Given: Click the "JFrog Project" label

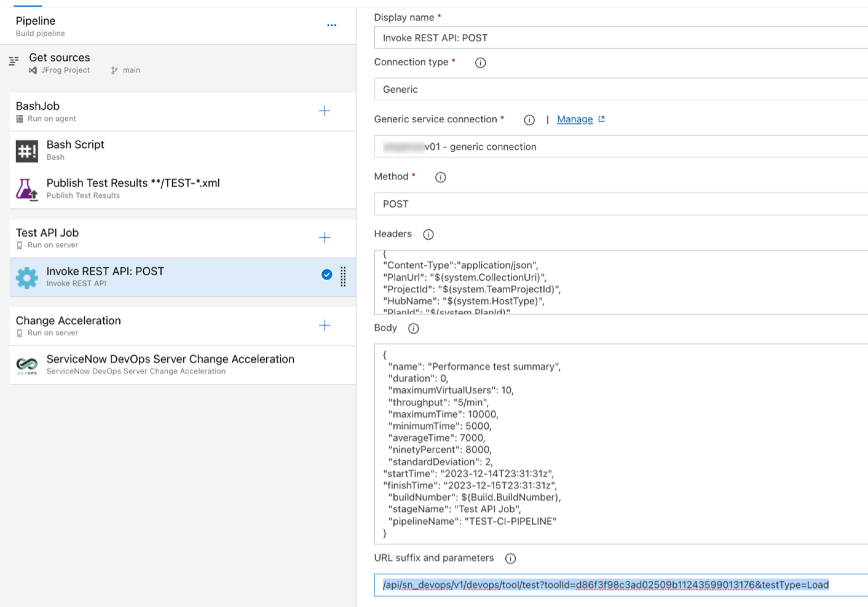Looking at the screenshot, I should [x=65, y=70].
